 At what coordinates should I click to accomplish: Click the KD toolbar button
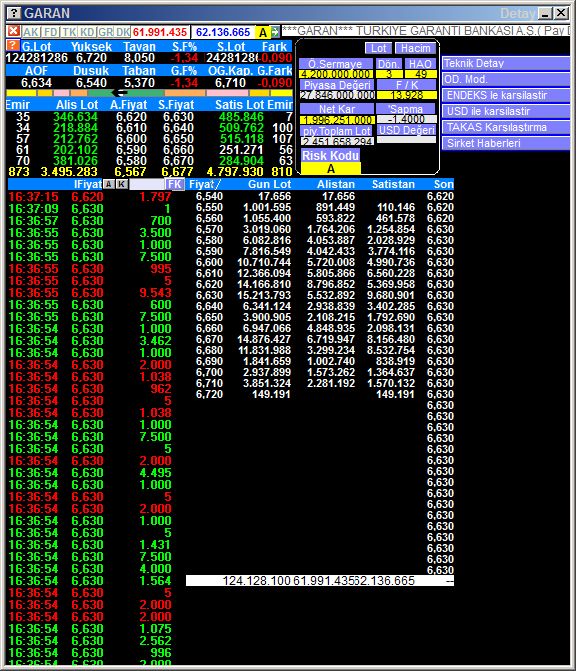tap(87, 32)
